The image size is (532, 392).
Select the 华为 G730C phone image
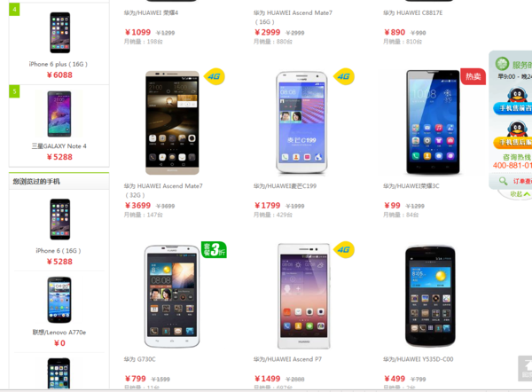(172, 296)
